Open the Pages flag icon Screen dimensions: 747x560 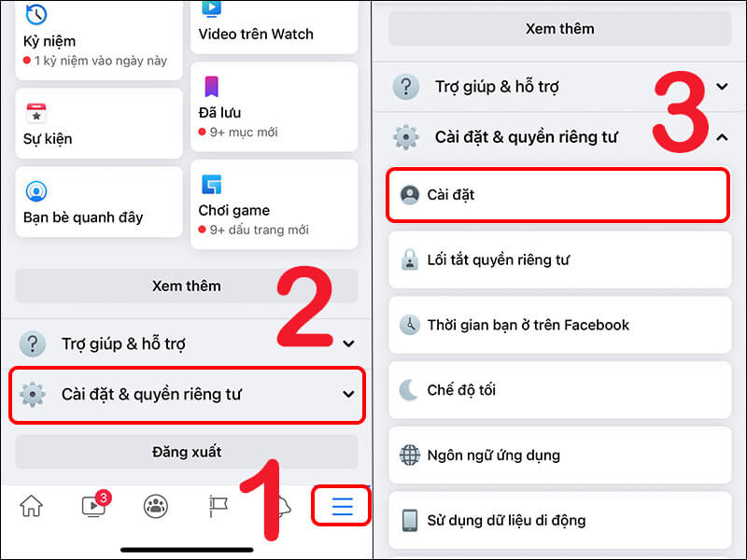pyautogui.click(x=218, y=506)
